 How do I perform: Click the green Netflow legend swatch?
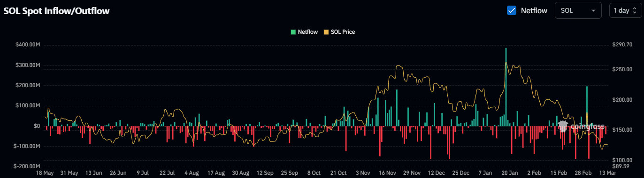[293, 32]
